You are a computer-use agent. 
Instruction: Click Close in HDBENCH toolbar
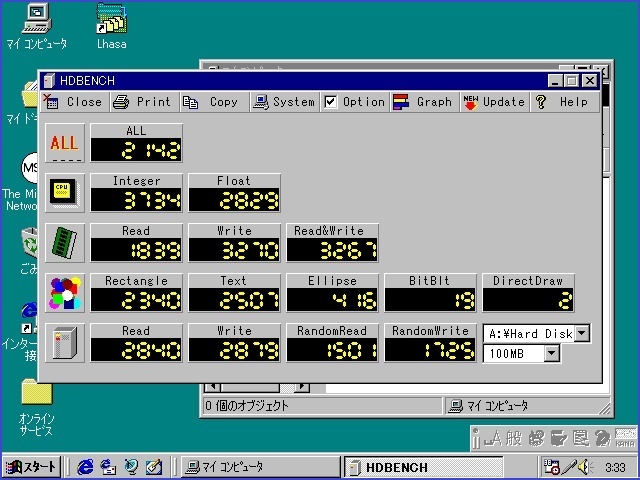(x=75, y=102)
